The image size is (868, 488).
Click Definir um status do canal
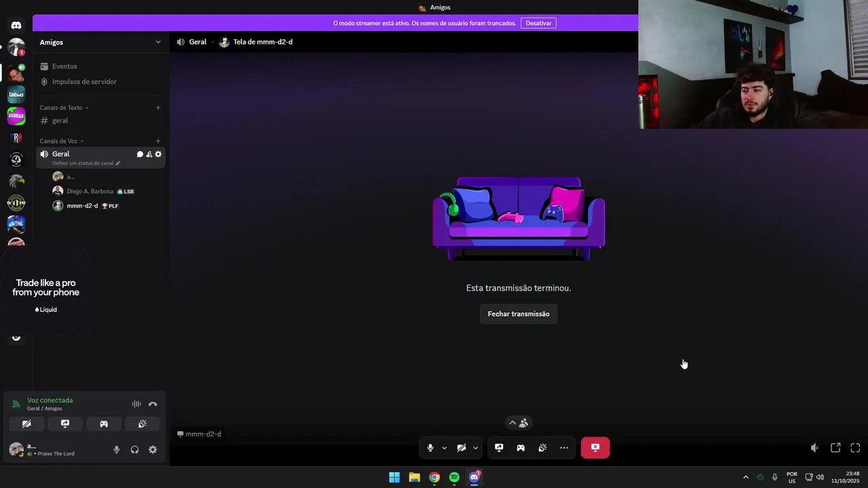[86, 163]
